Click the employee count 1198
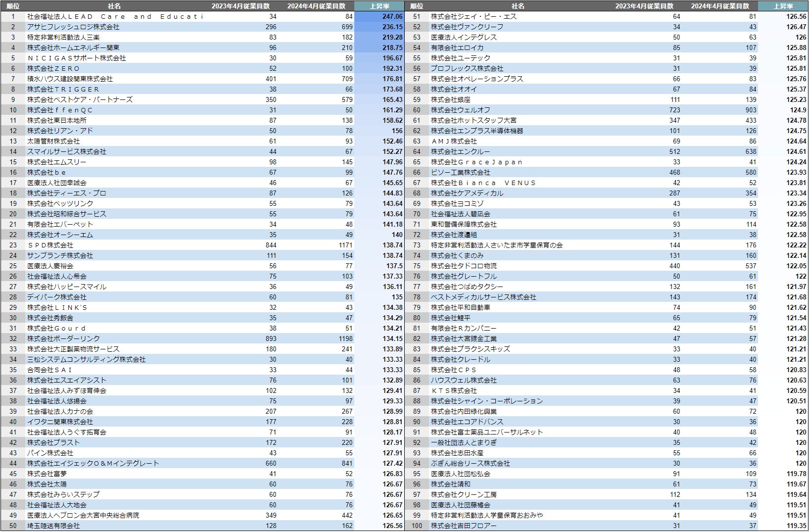This screenshot has height=532, width=809. [x=345, y=339]
